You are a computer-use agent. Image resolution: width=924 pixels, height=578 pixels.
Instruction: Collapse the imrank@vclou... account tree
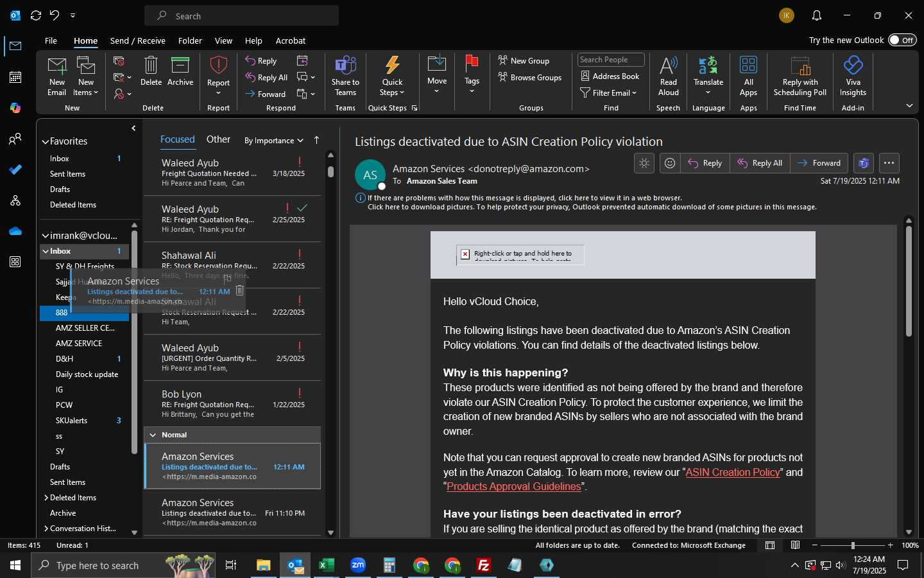[46, 236]
